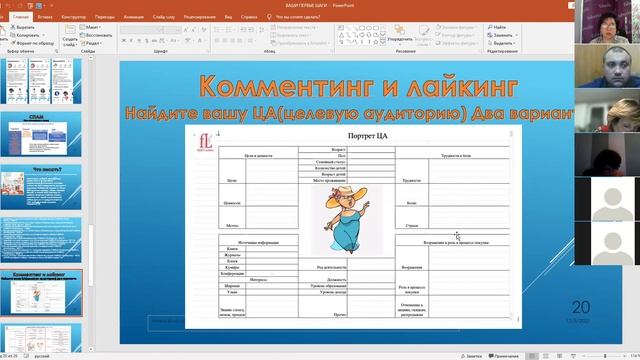Switch to reading view icon
The width and height of the screenshot is (640, 360).
pyautogui.click(x=560, y=356)
